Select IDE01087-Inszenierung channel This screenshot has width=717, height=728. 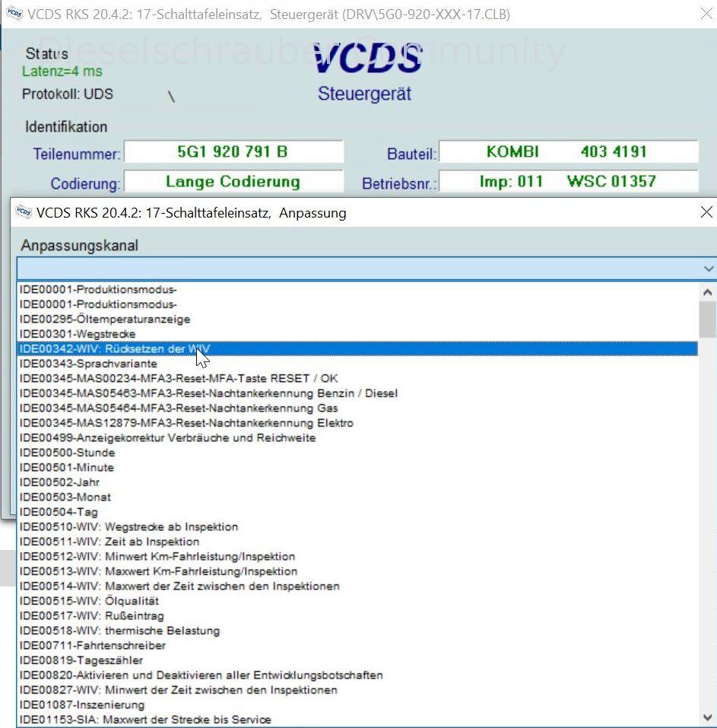[x=357, y=705]
